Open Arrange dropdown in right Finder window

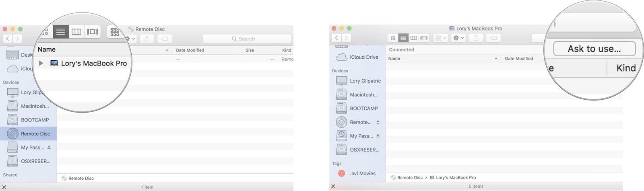click(x=441, y=38)
